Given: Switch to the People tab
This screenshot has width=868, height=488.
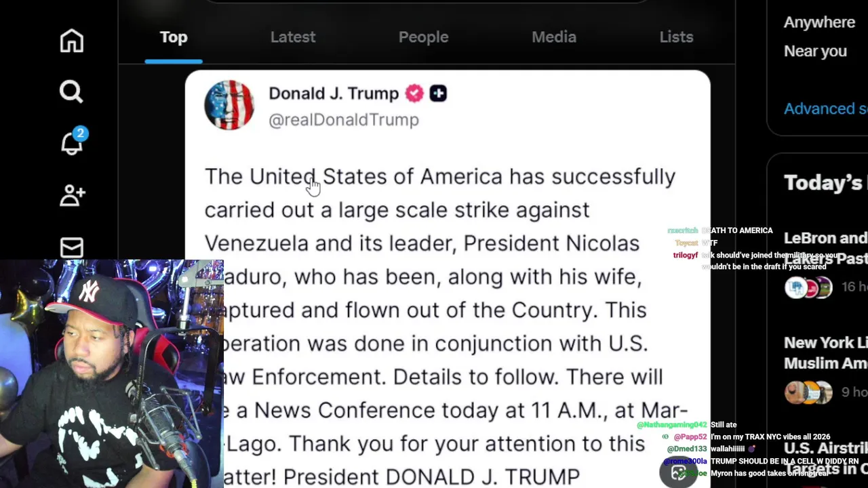Looking at the screenshot, I should coord(423,37).
